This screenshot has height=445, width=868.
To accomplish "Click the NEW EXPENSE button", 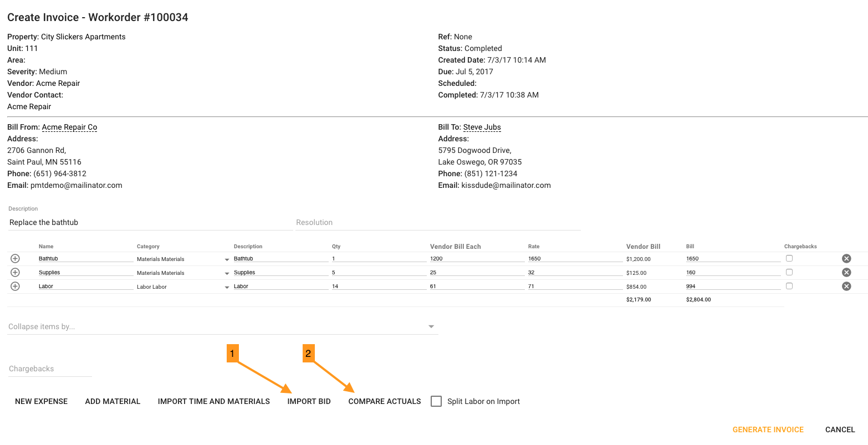I will click(x=42, y=401).
